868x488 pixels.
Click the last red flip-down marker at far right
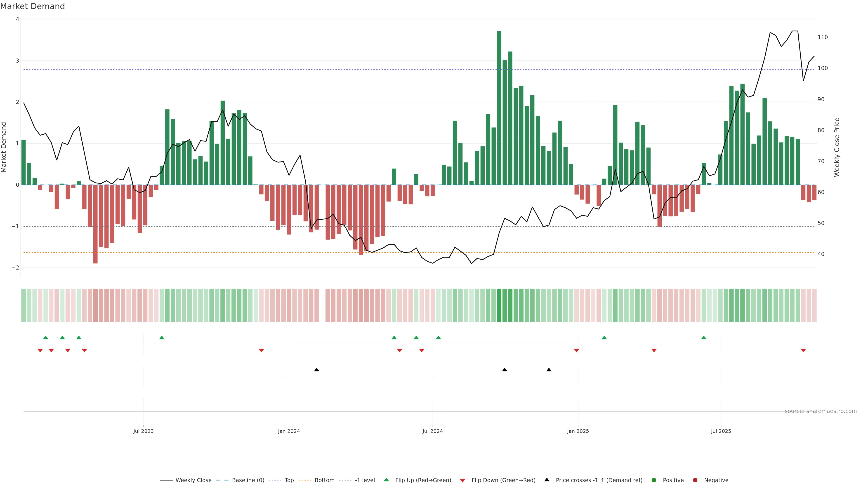pyautogui.click(x=803, y=351)
